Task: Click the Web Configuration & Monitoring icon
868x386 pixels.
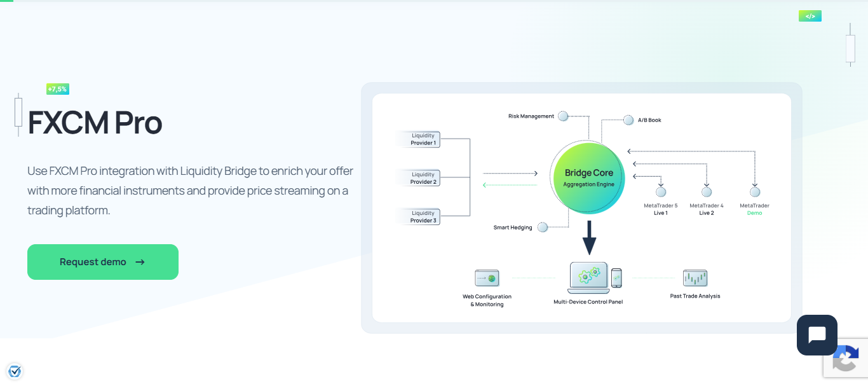Action: (487, 278)
